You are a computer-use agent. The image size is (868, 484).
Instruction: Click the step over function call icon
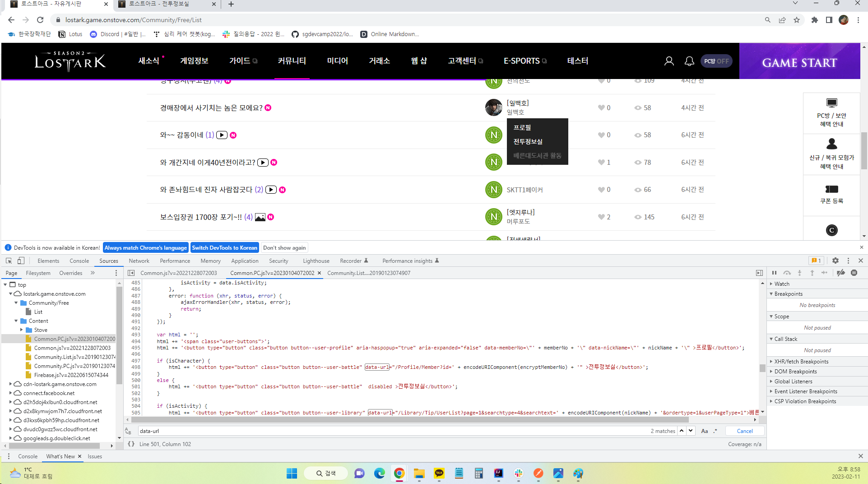tap(787, 273)
